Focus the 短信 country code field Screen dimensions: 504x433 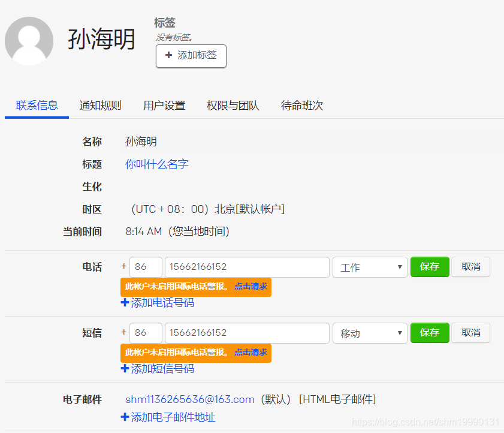(x=146, y=333)
